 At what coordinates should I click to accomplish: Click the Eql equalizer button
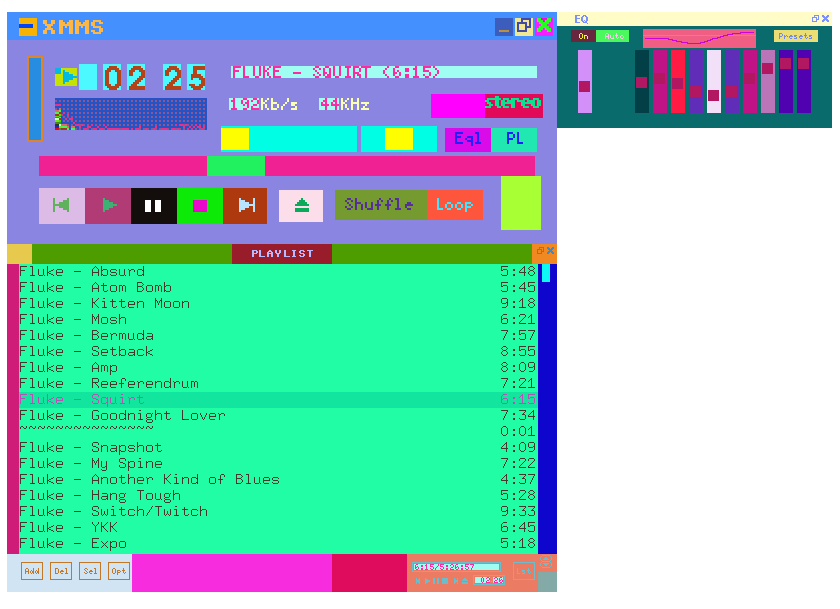tap(467, 139)
